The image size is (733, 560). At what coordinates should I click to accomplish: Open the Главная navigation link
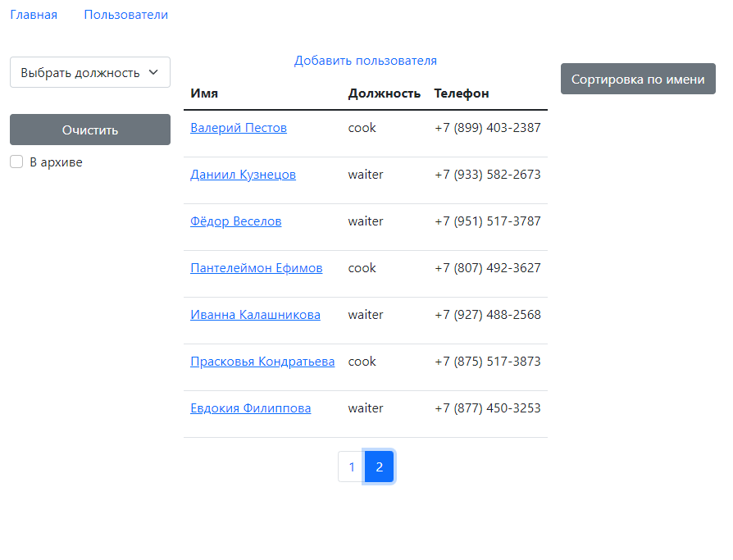coord(34,15)
